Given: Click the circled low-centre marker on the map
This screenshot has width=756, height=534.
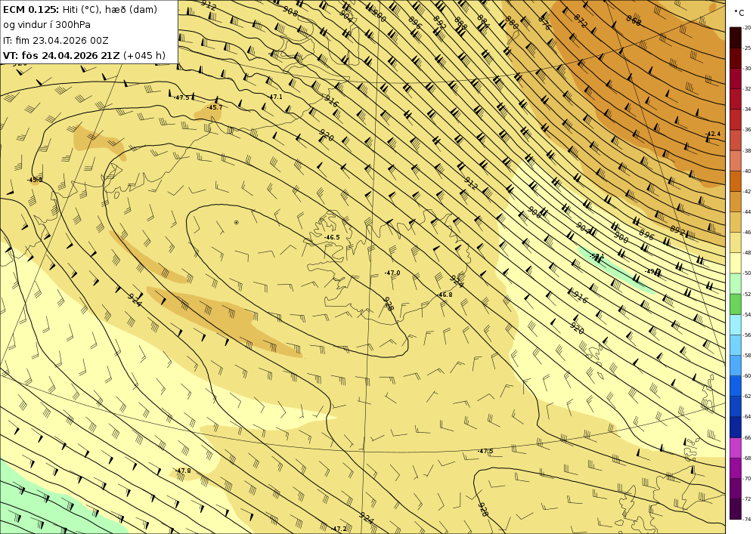Looking at the screenshot, I should [236, 223].
